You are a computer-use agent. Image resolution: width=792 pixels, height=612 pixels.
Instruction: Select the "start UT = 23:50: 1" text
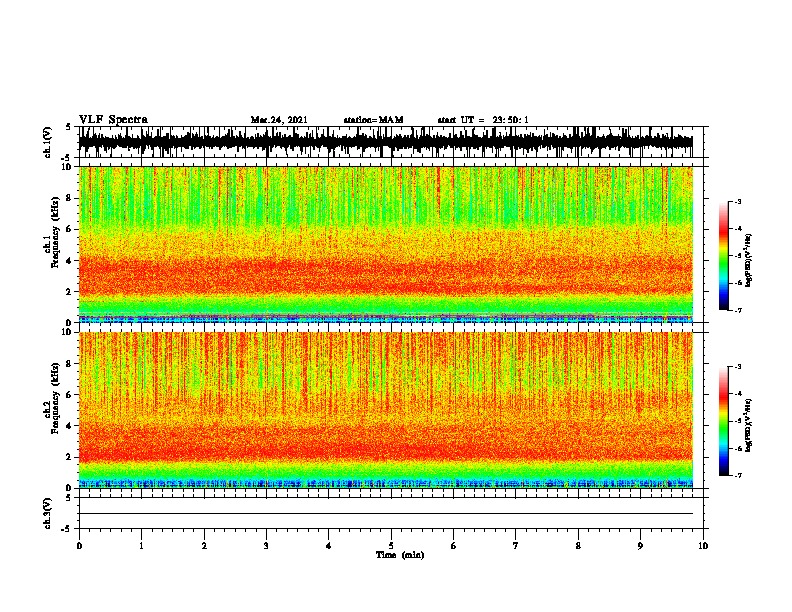(x=483, y=120)
